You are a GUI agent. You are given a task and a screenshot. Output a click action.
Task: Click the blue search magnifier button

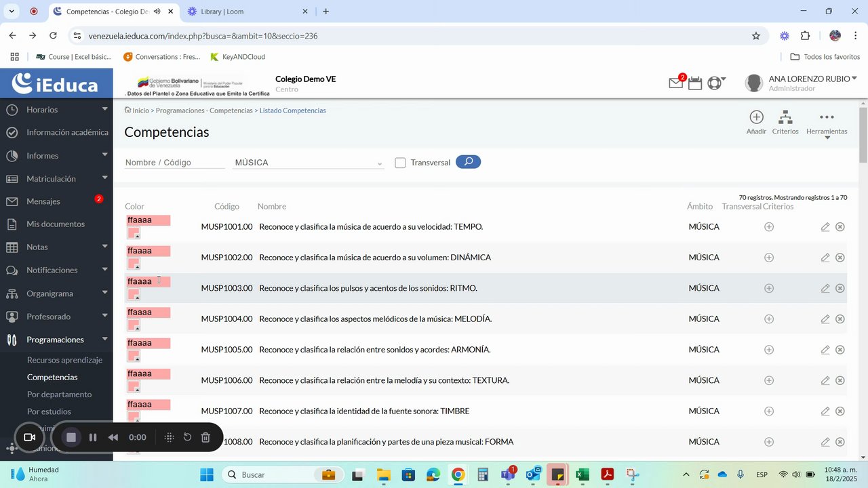coord(468,162)
